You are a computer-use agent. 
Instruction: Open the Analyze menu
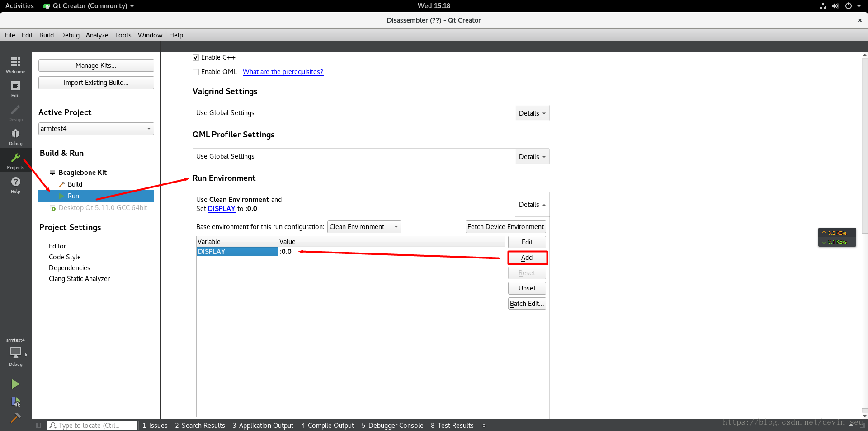(97, 35)
